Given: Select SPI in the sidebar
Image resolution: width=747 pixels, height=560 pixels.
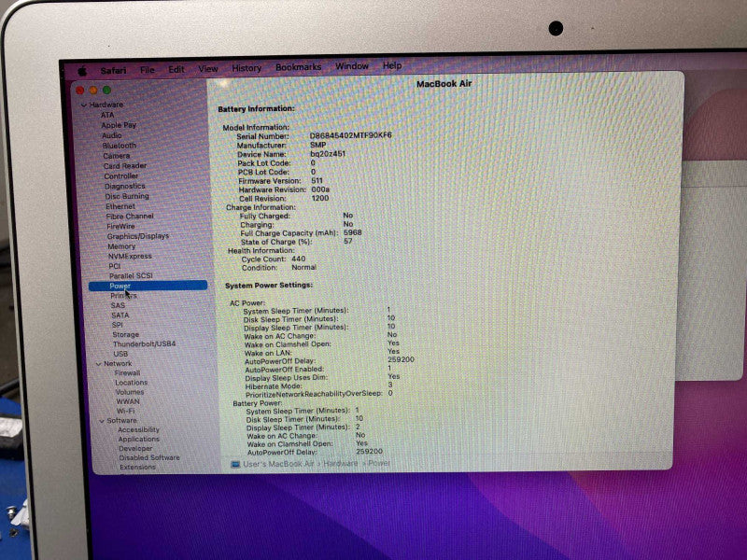Looking at the screenshot, I should [118, 325].
